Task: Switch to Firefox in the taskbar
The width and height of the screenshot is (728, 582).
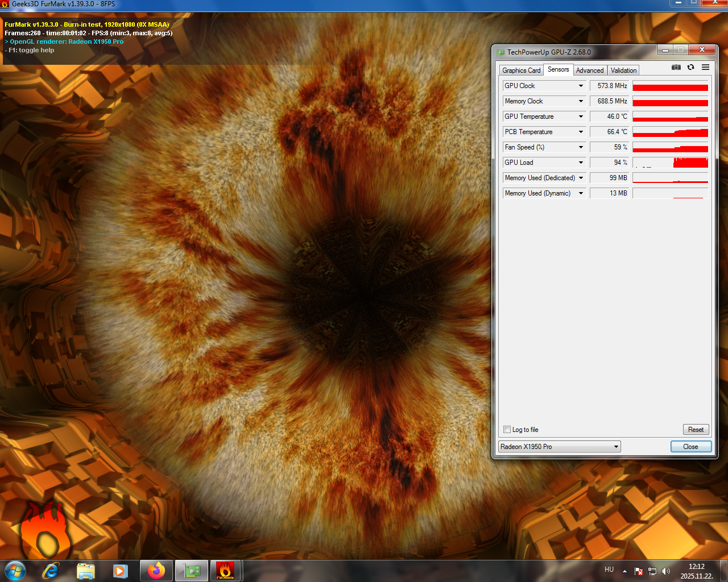Action: [x=156, y=571]
